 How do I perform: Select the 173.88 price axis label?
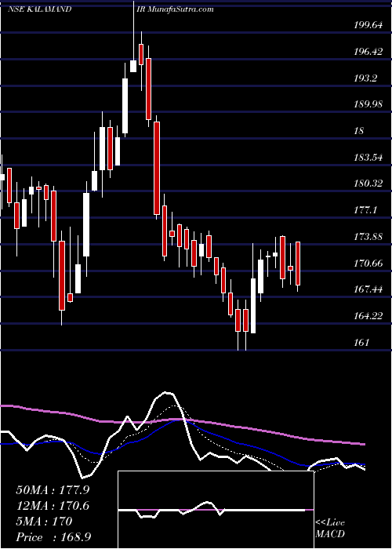tap(368, 236)
